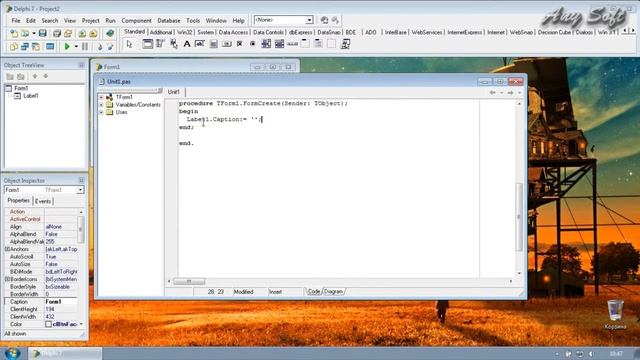640x360 pixels.
Task: Click the Remove File from Project icon
Action: 93,33
